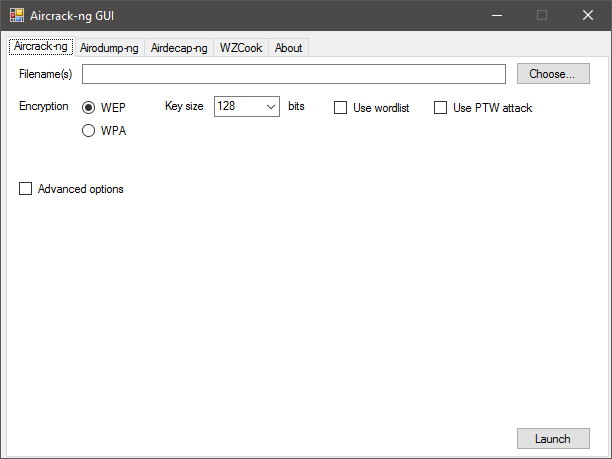Click the Filename(s) label
Viewport: 612px width, 459px height.
(46, 74)
